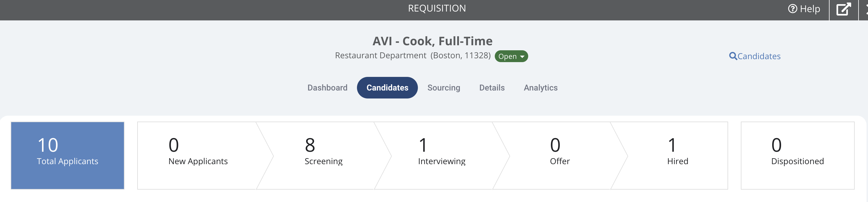Select the 10 Total Applicants tile

tap(67, 156)
